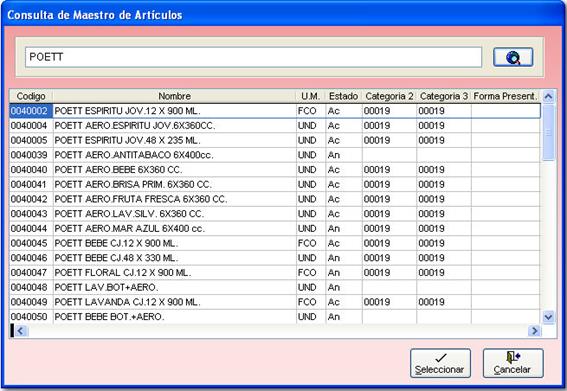
Task: Select code 0040049 cell
Action: (x=31, y=302)
